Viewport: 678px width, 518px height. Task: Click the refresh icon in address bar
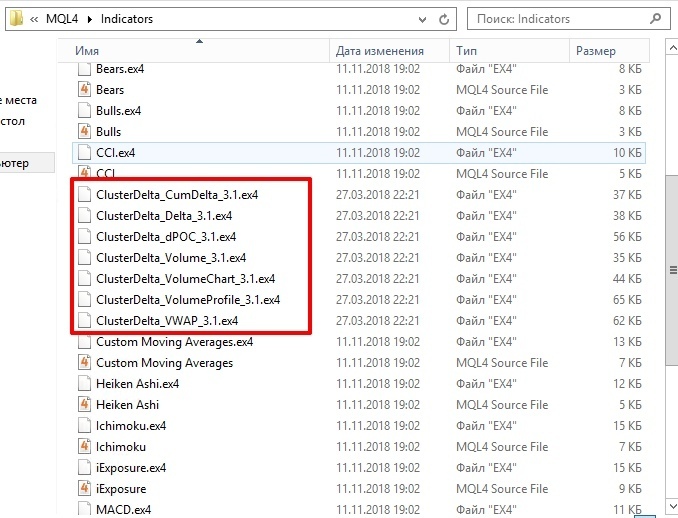click(444, 19)
